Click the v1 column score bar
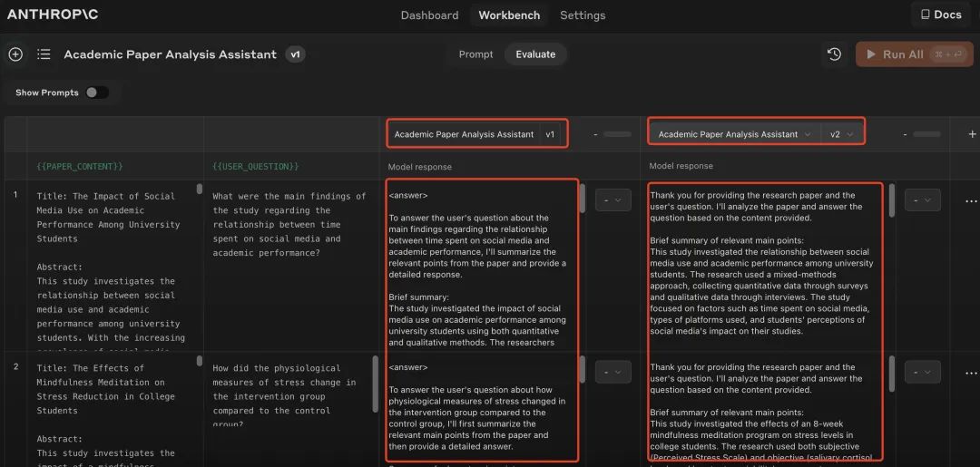Screen dimensions: 980x467 point(617,134)
